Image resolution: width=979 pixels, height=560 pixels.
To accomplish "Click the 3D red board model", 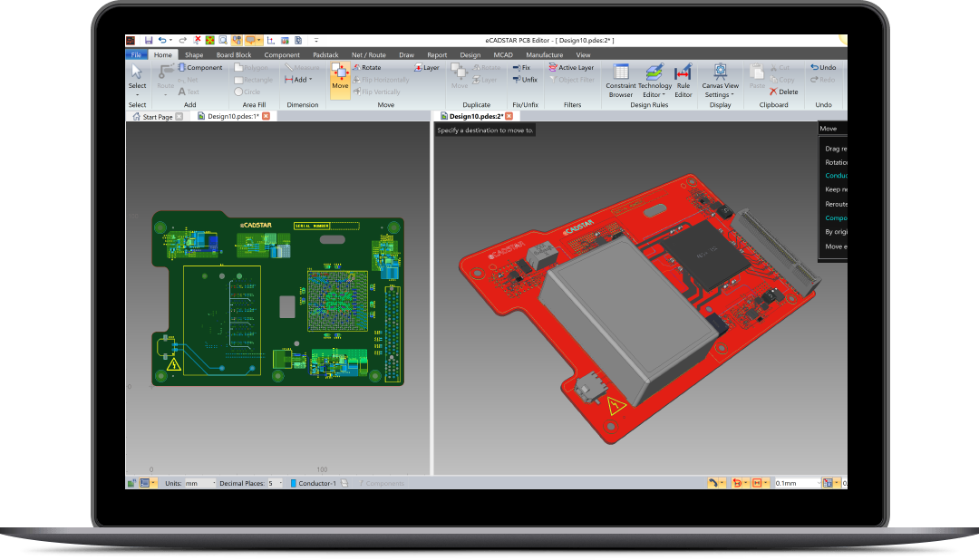I will tap(637, 309).
